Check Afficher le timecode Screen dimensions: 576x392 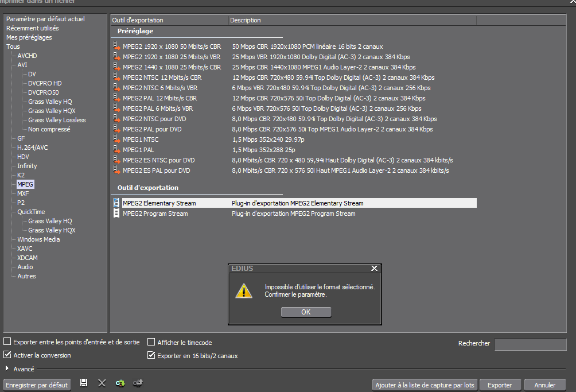[x=151, y=342]
